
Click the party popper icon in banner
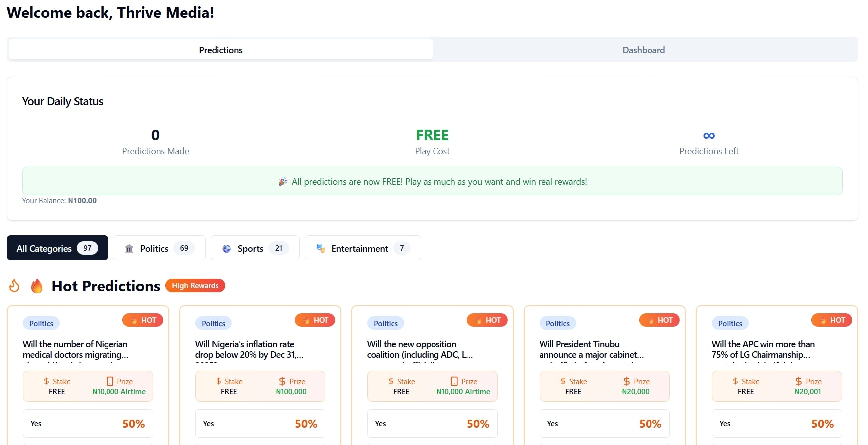[283, 182]
